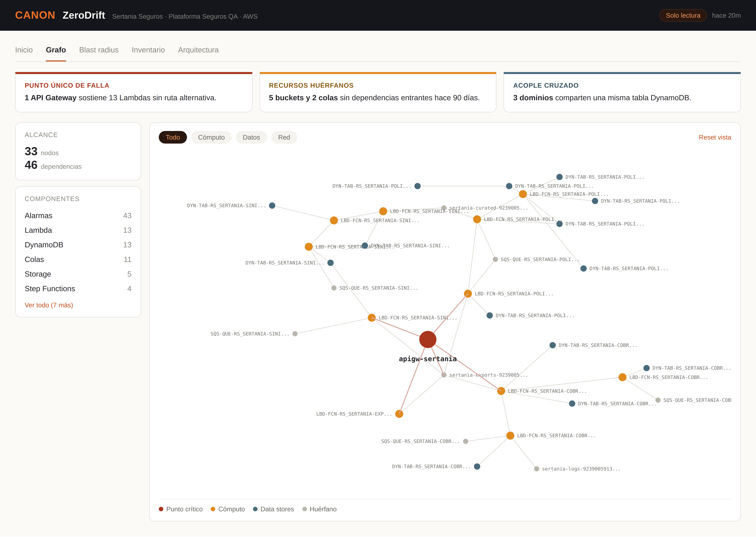Open the Inventario tab
Viewport: 756px width, 537px height.
(x=148, y=50)
